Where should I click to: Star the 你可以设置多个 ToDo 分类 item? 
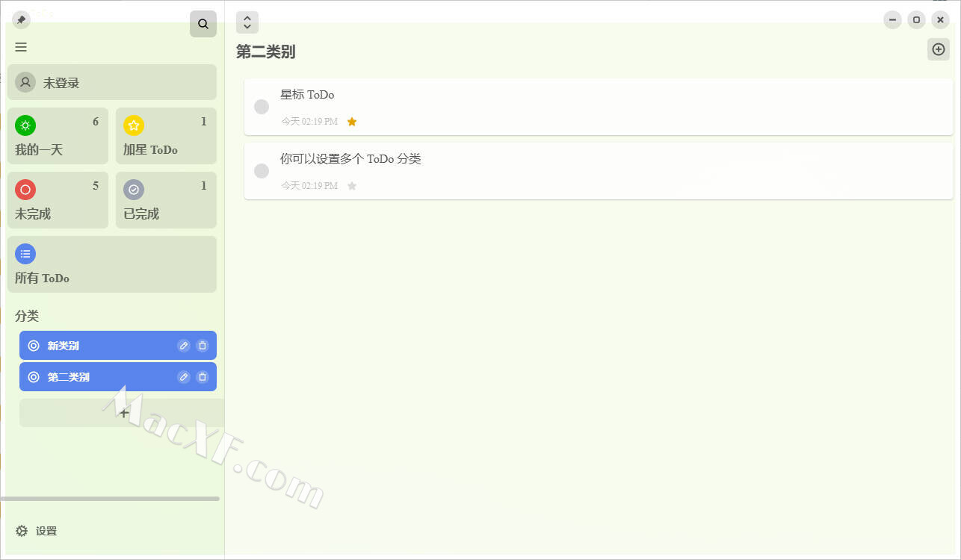352,186
